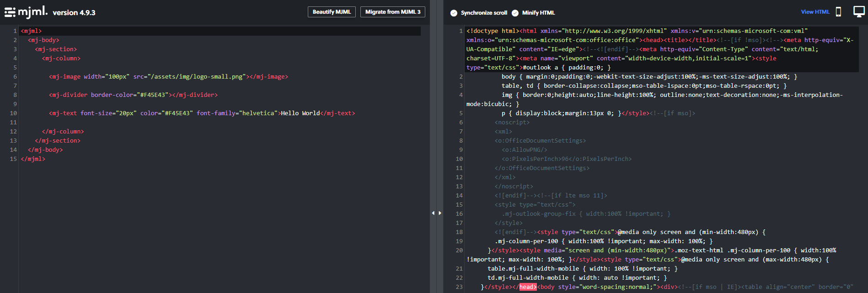The width and height of the screenshot is (868, 293).
Task: Disable the Minify HTML checkbox
Action: (x=515, y=13)
